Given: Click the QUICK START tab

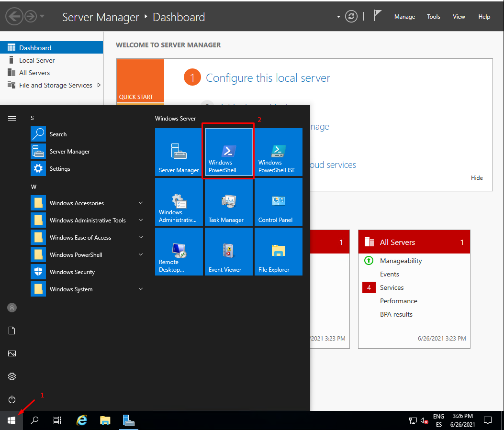Looking at the screenshot, I should point(140,81).
